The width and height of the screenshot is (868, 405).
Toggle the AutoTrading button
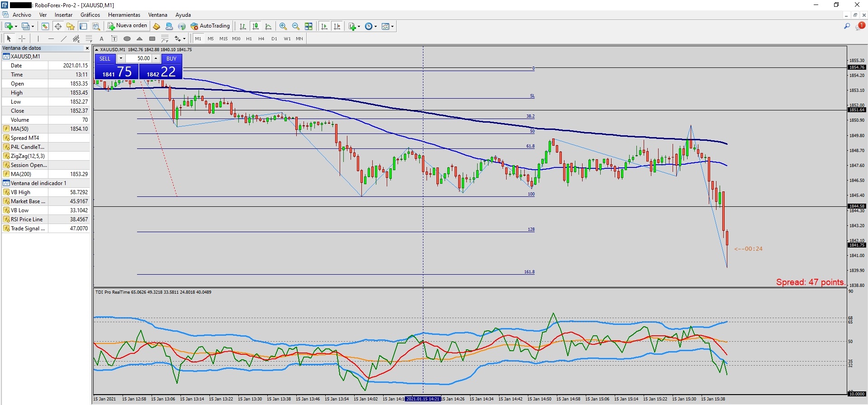point(210,26)
